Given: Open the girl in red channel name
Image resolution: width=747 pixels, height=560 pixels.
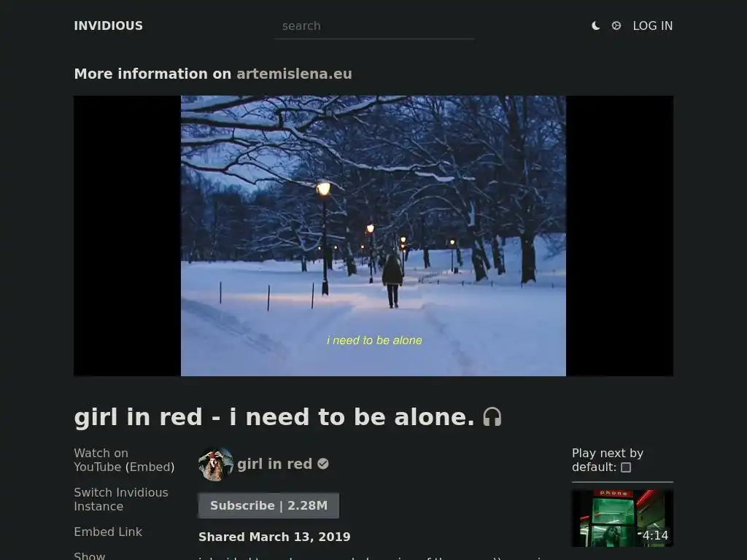Looking at the screenshot, I should point(274,464).
